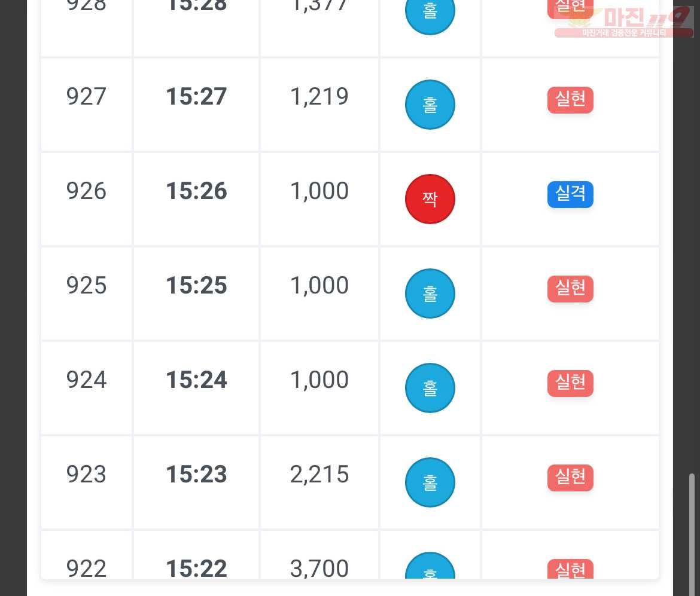Click the vertical scrollbar thumb on right edge
Screen dimensions: 700x596
(692, 534)
